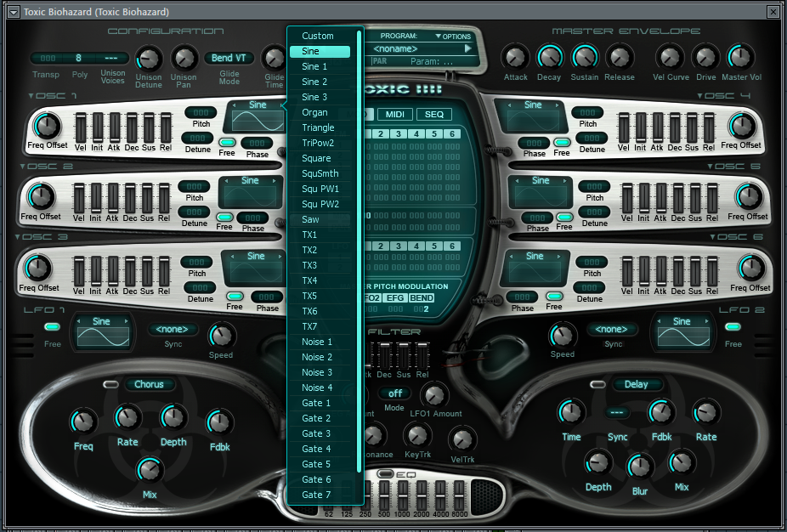Click the Master Envelope Decay knob
787x532 pixels.
549,58
